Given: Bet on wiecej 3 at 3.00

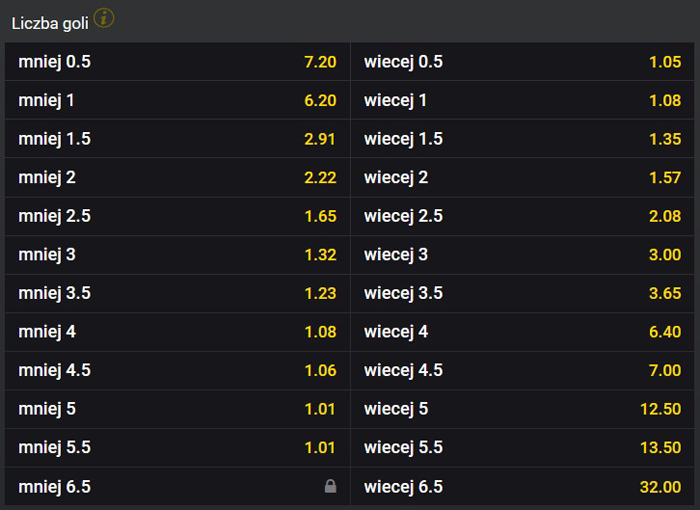Looking at the screenshot, I should (523, 255).
